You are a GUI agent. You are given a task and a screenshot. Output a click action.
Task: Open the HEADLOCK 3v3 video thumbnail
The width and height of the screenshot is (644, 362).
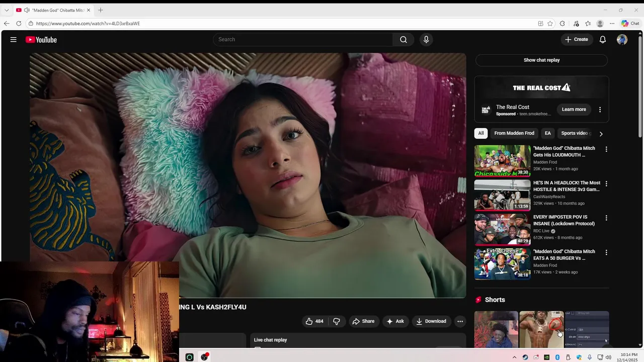tap(502, 195)
